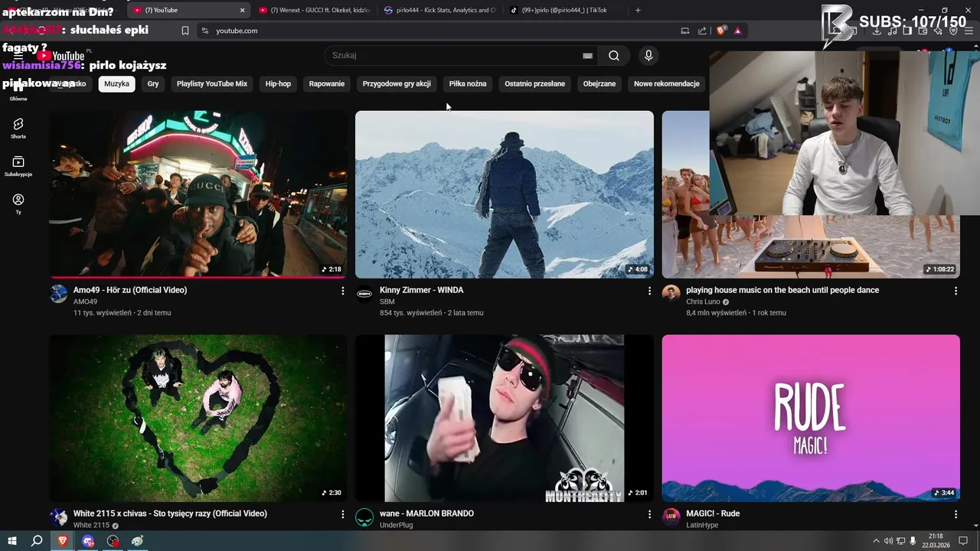
Task: Select the Nowe rekomendacje chip
Action: coord(667,83)
